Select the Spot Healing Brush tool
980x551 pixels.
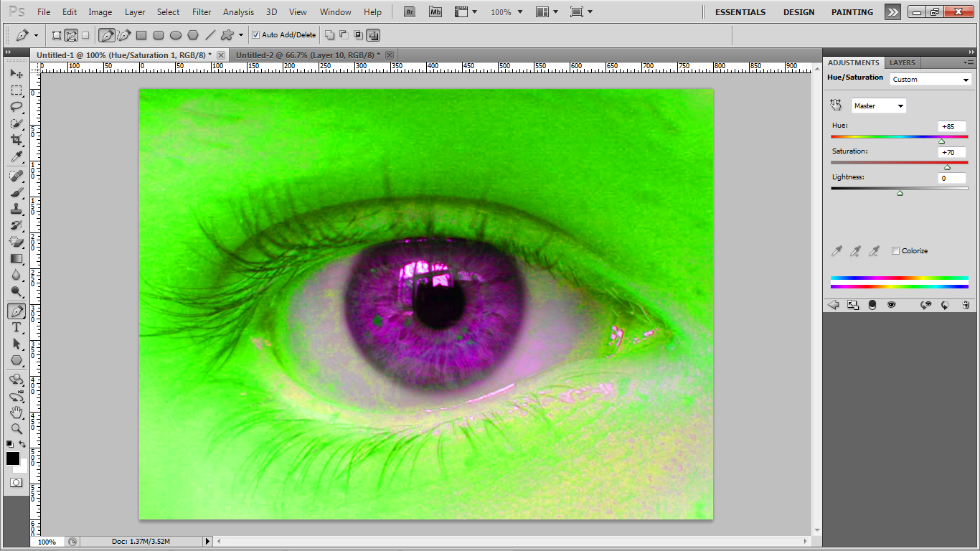coord(16,176)
